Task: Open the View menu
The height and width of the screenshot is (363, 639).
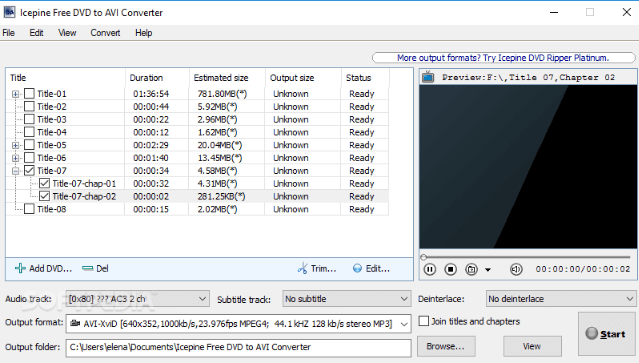Action: pyautogui.click(x=67, y=33)
